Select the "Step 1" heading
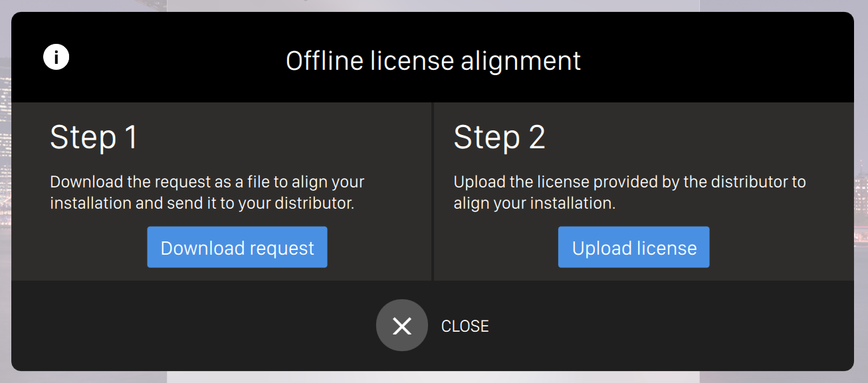The image size is (868, 383). click(94, 138)
